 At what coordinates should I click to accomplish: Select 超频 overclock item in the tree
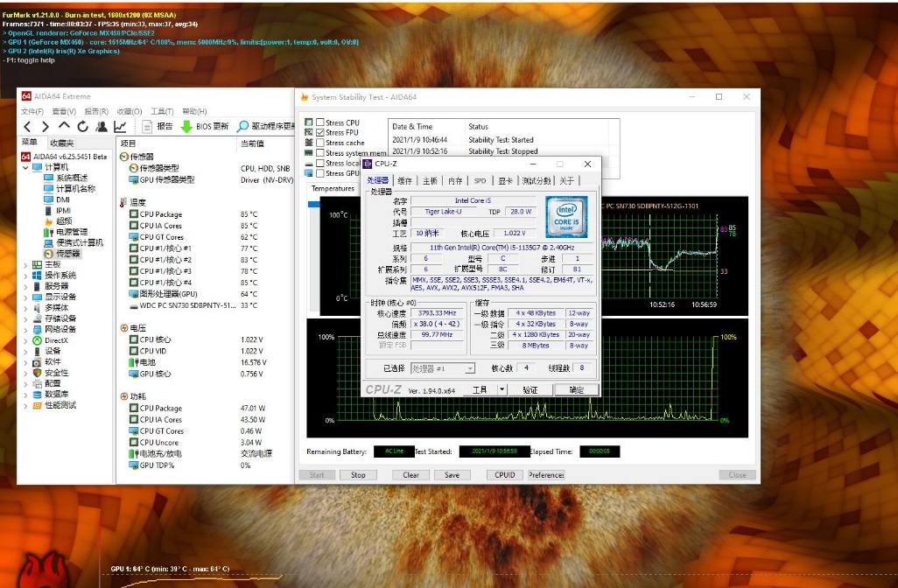click(x=58, y=221)
